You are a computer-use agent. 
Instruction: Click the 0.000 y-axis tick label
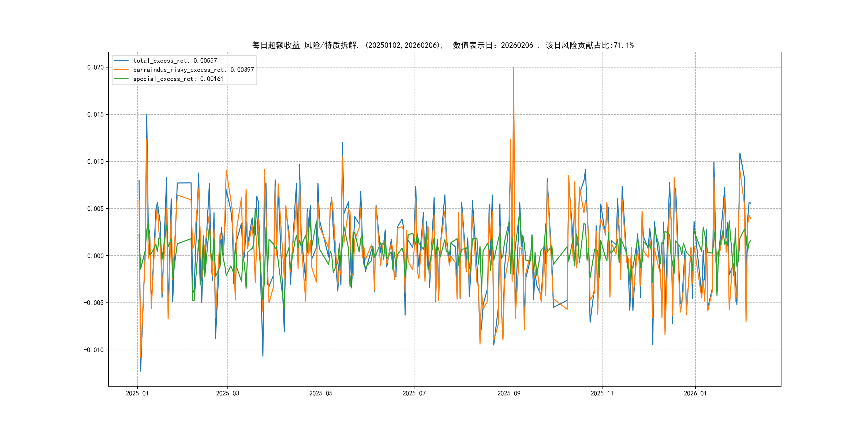95,256
